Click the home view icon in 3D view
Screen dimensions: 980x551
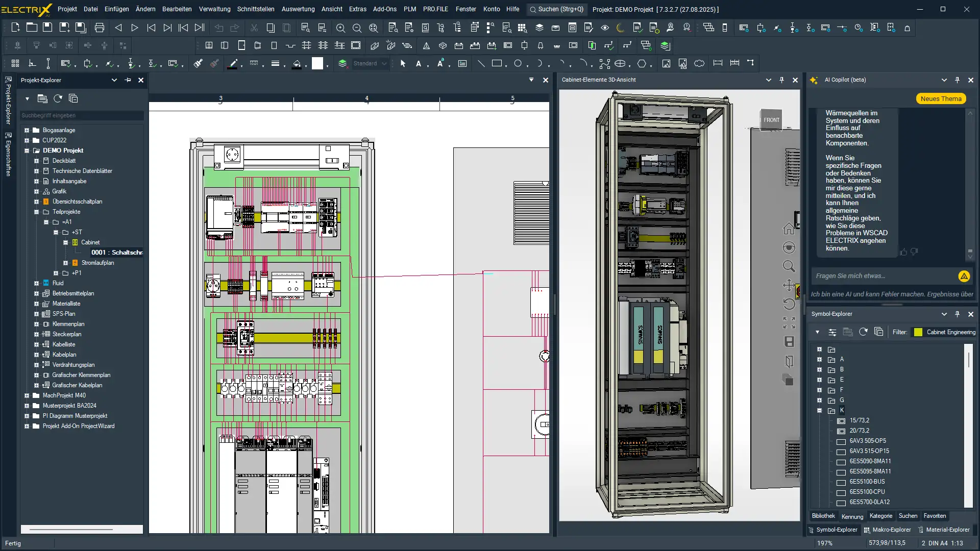pos(789,229)
